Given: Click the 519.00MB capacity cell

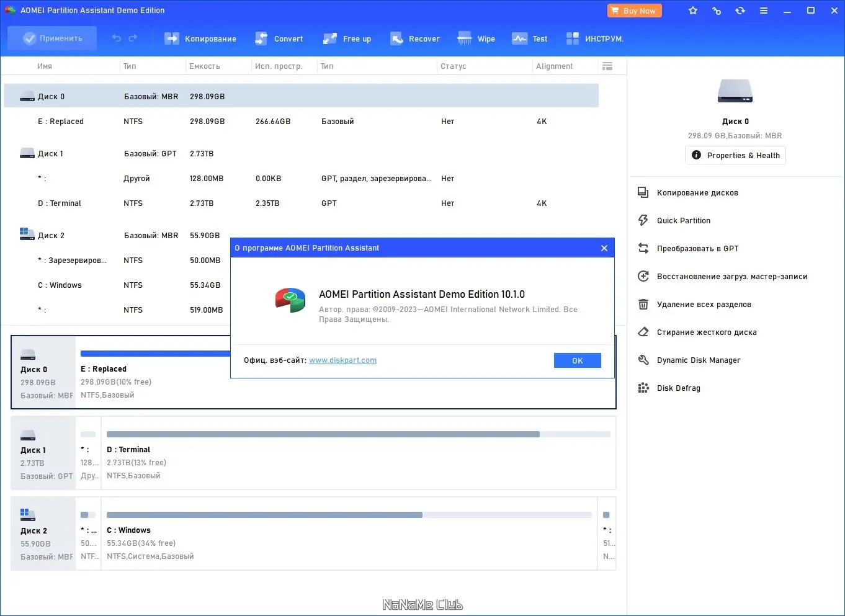Looking at the screenshot, I should (207, 310).
